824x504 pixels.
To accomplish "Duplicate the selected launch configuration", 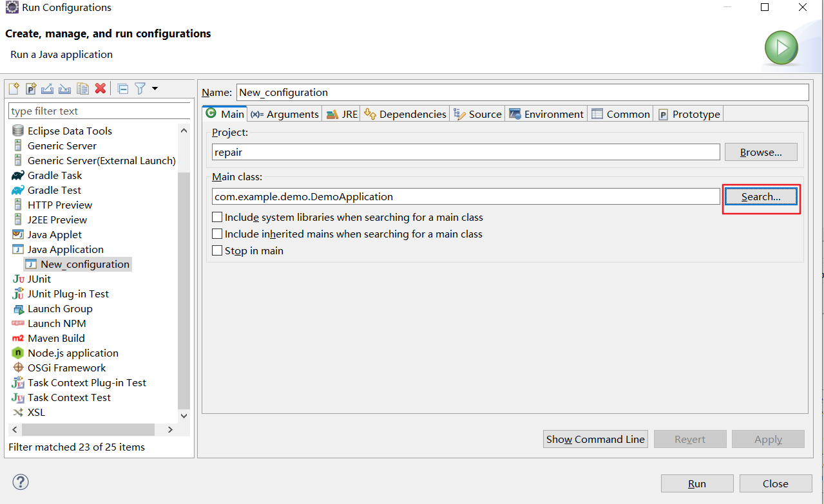I will [x=82, y=88].
